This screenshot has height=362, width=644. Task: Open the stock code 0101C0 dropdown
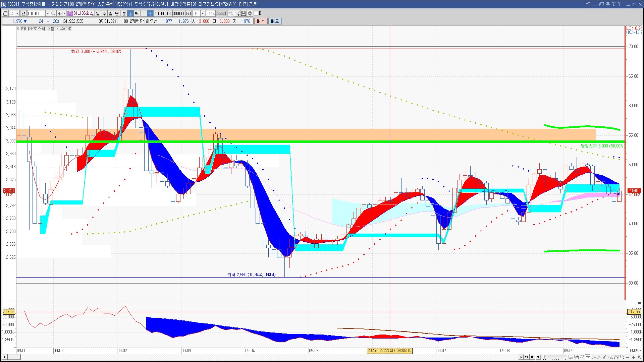[48, 13]
